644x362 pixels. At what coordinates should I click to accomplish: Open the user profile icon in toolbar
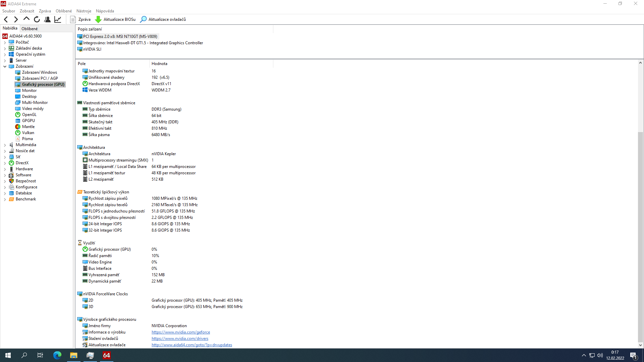point(47,19)
